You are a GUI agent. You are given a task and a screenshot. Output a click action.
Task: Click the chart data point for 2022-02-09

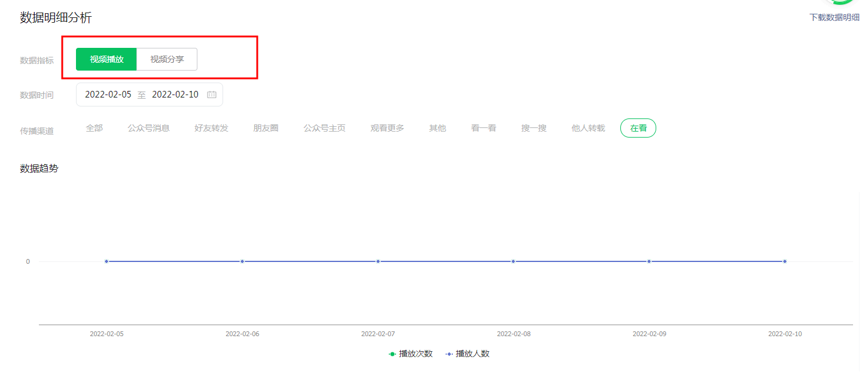click(x=649, y=261)
